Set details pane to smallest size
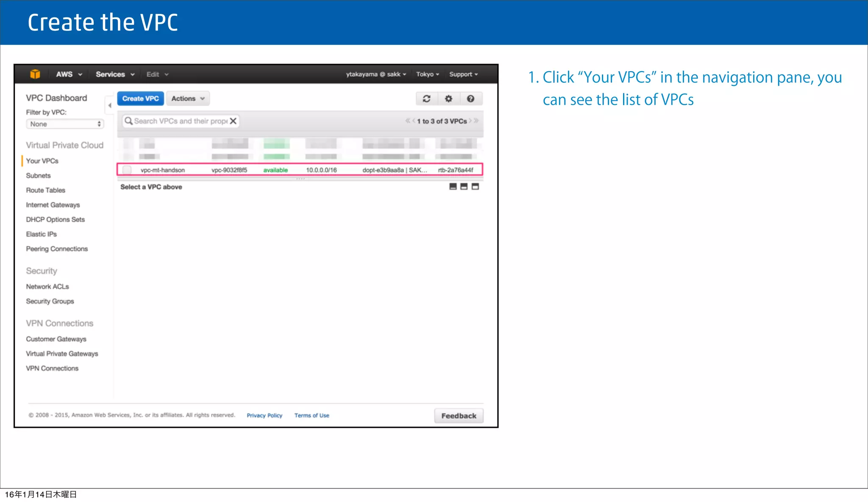The width and height of the screenshot is (868, 502). [x=453, y=187]
